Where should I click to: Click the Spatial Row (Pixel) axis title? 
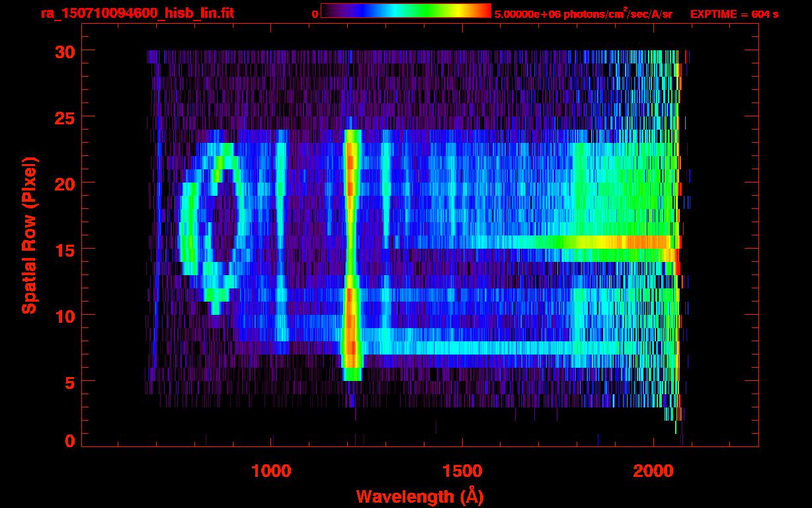click(28, 235)
